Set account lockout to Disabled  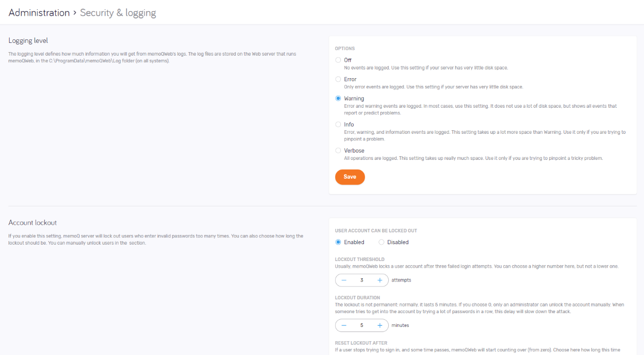click(381, 242)
